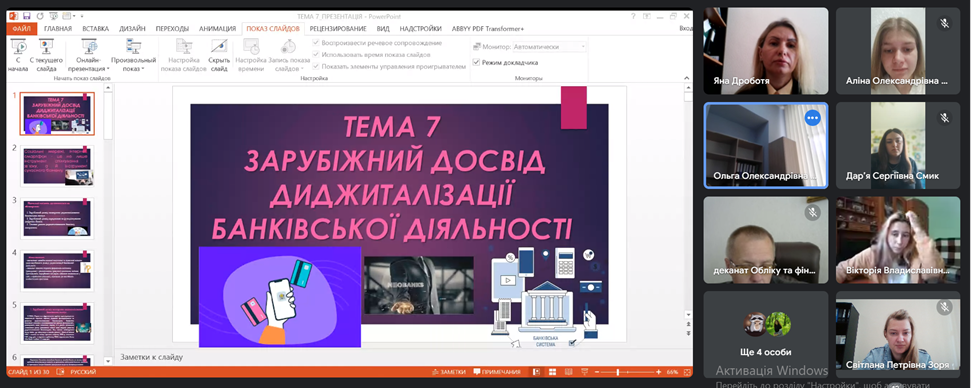
Task: Switch to ПЕРЕХОДЫ ribbon tab
Action: (172, 28)
